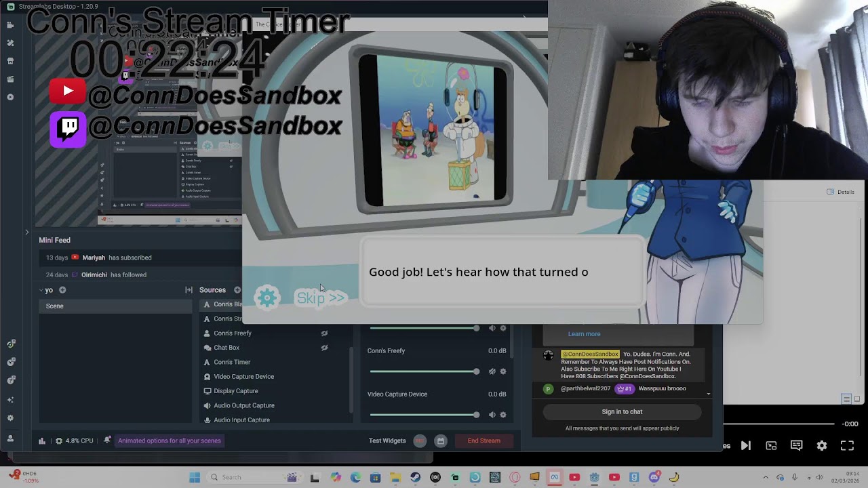The image size is (868, 488).
Task: Click Learn more link in chat
Action: point(584,333)
